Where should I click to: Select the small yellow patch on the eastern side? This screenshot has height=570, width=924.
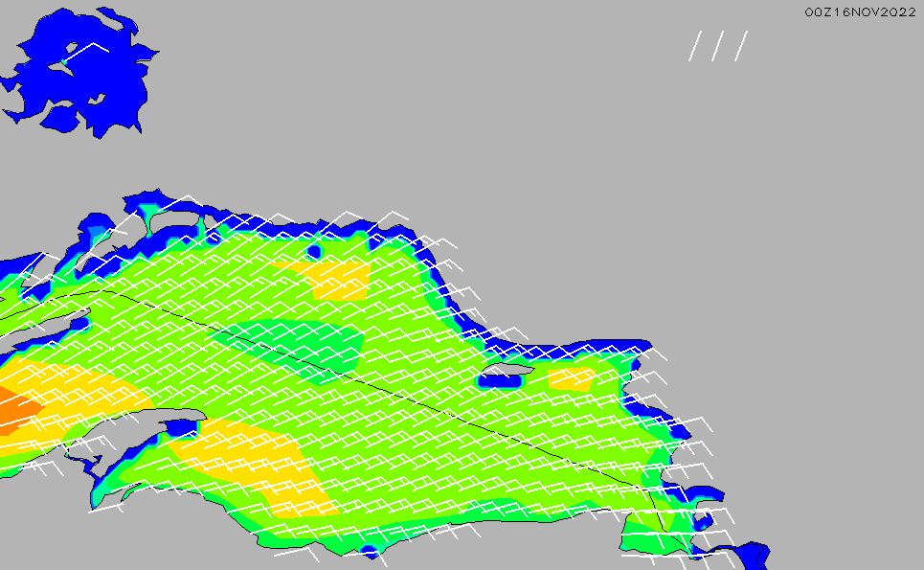pos(573,379)
